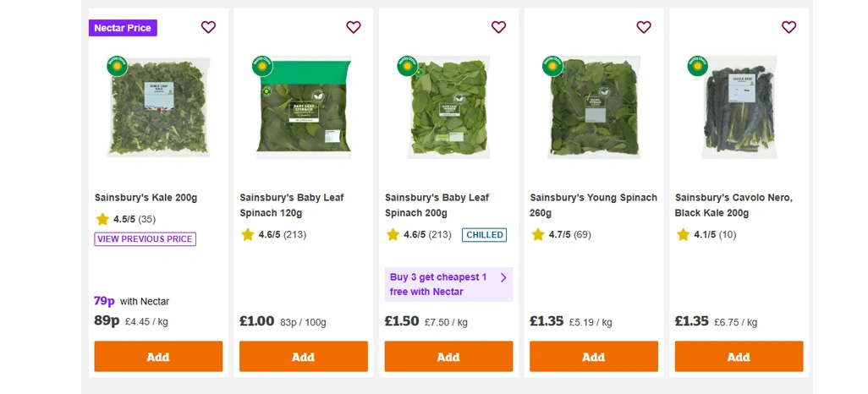Toggle heart on Baby Leaf Spinach 120g
Screen dimensions: 868x394
point(354,27)
